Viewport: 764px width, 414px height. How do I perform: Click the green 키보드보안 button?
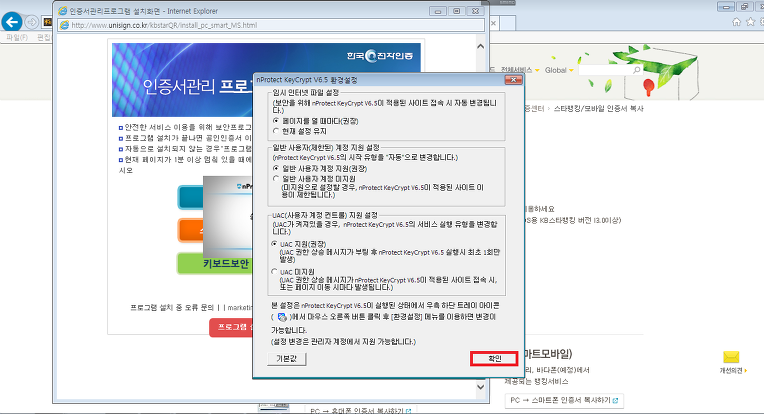[214, 263]
